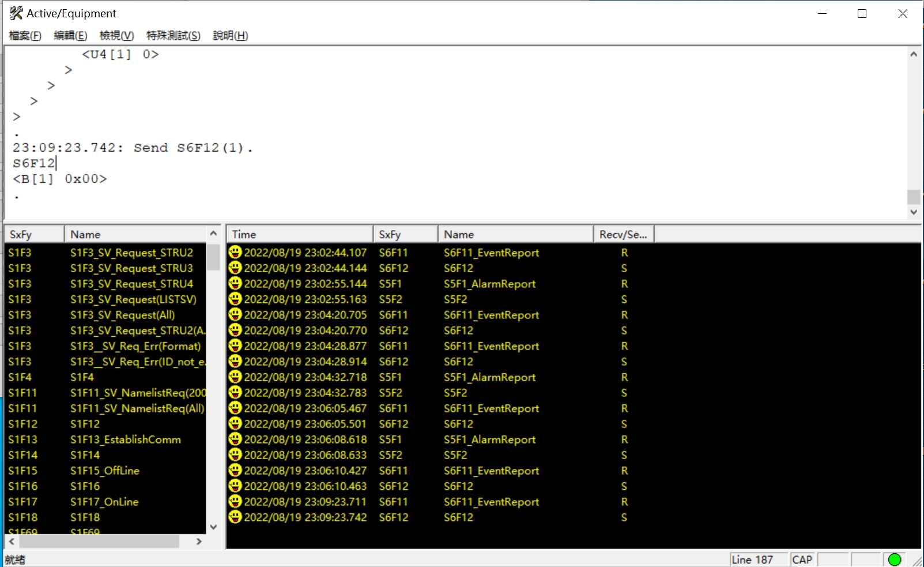Viewport: 924px width, 567px height.
Task: Sort log by Recv/Se... column header
Action: pyautogui.click(x=624, y=234)
